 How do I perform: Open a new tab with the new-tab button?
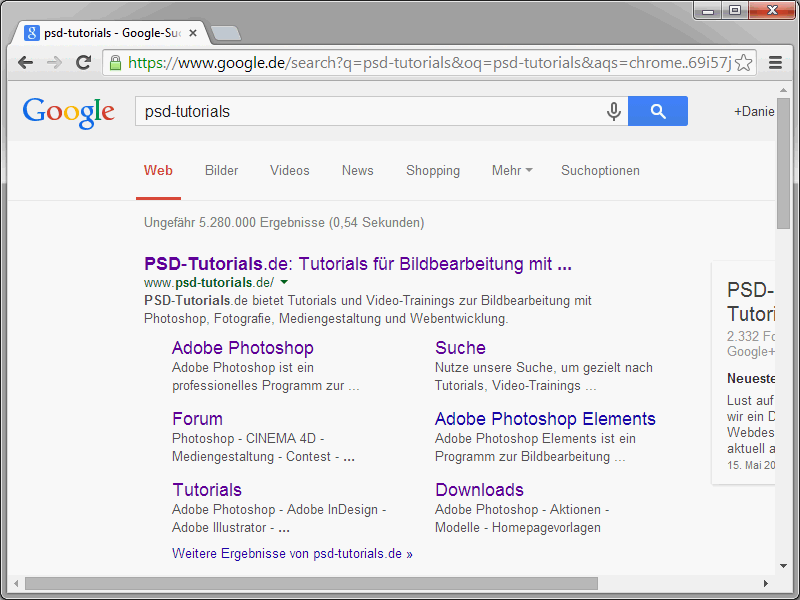coord(226,33)
